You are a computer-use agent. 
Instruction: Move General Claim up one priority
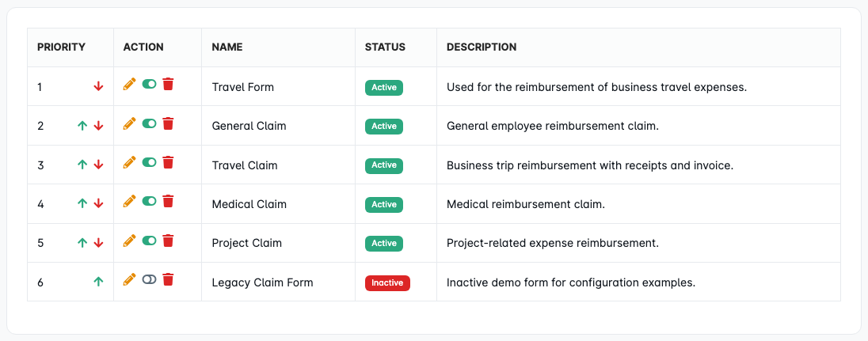82,126
